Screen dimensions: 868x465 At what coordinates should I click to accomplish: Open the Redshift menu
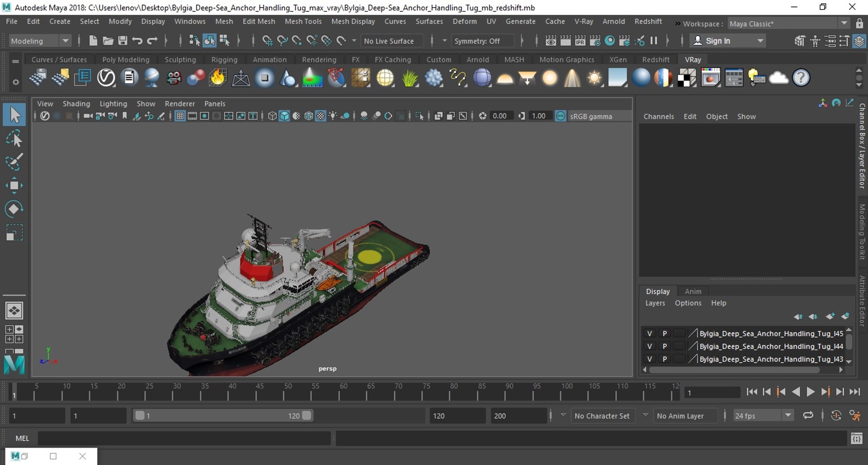(x=648, y=21)
